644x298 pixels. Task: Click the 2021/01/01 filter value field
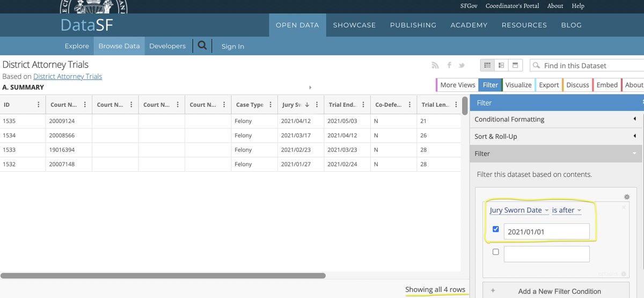pos(546,231)
